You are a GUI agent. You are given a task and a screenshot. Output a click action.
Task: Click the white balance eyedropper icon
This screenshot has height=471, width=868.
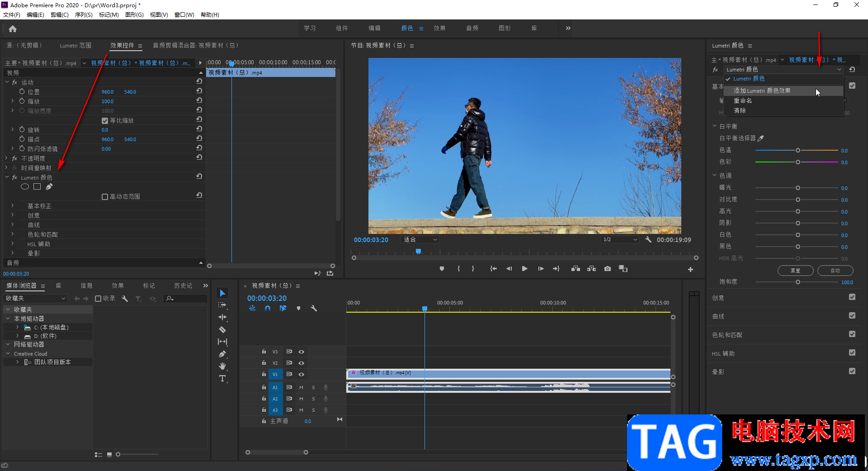761,138
